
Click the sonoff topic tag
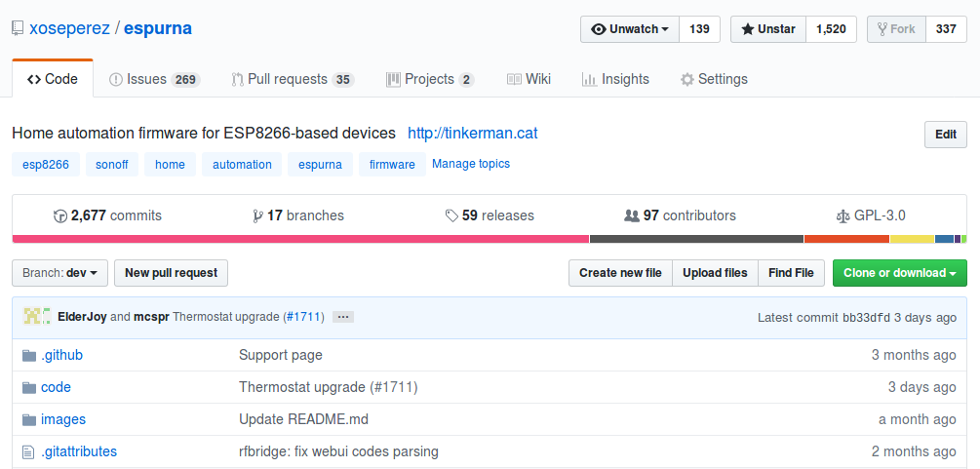pos(112,165)
